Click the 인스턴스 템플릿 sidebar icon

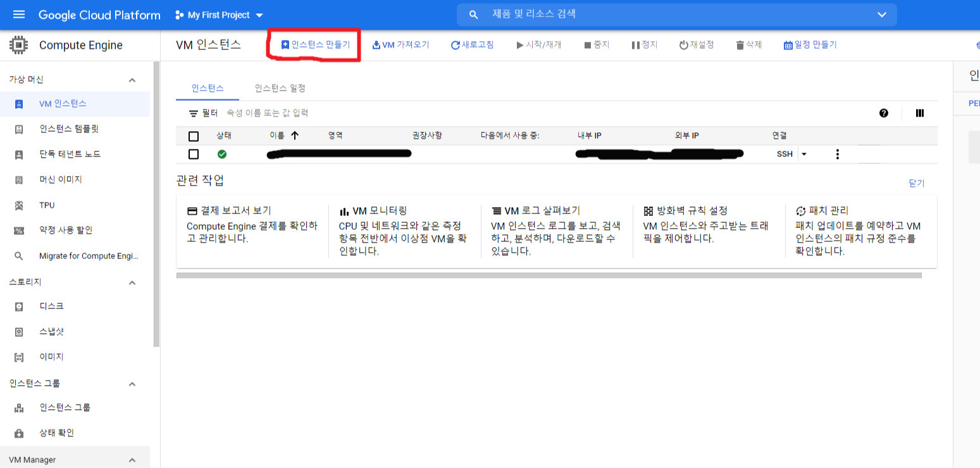(x=19, y=129)
